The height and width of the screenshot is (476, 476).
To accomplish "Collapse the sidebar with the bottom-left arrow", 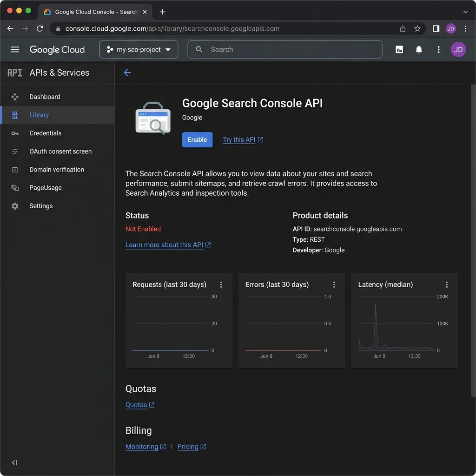I will point(14,463).
